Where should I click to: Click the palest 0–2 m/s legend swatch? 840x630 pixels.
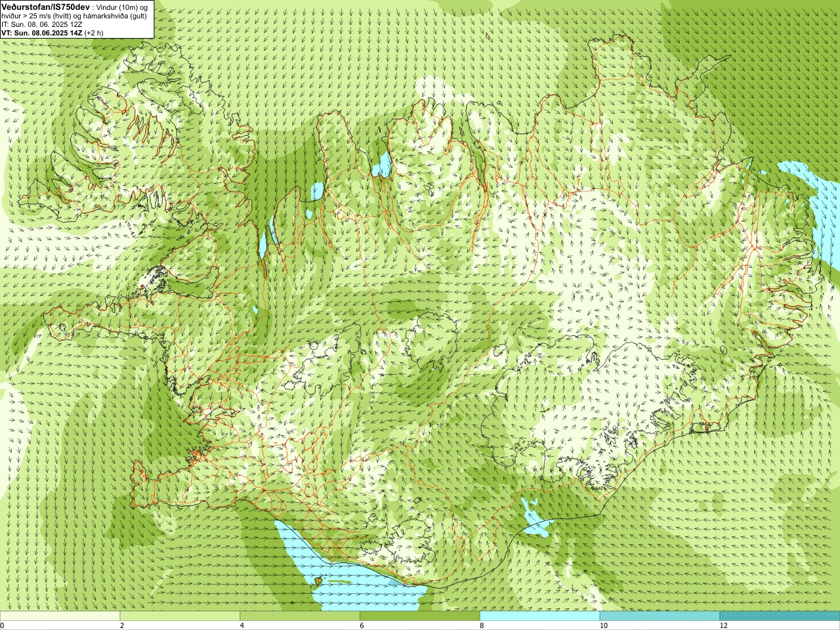pyautogui.click(x=60, y=616)
